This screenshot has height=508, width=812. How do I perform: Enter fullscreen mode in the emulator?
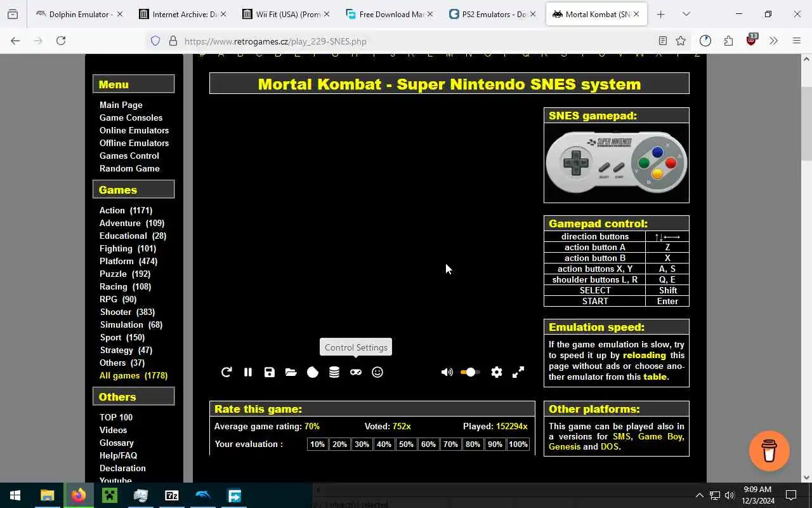[518, 372]
